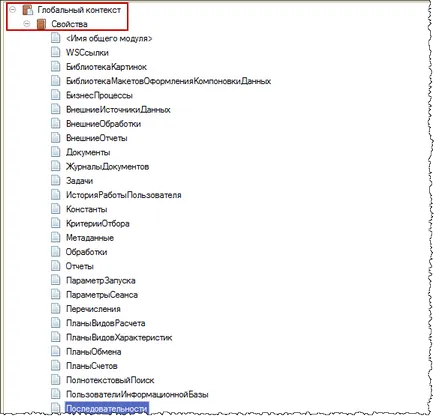Open the ПараметрыСеанса property
The image size is (434, 417).
pyautogui.click(x=102, y=295)
